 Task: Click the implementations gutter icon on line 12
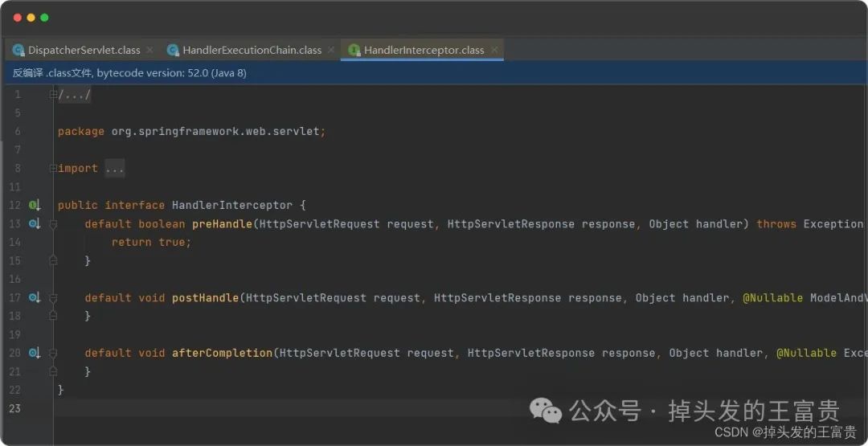click(x=35, y=205)
